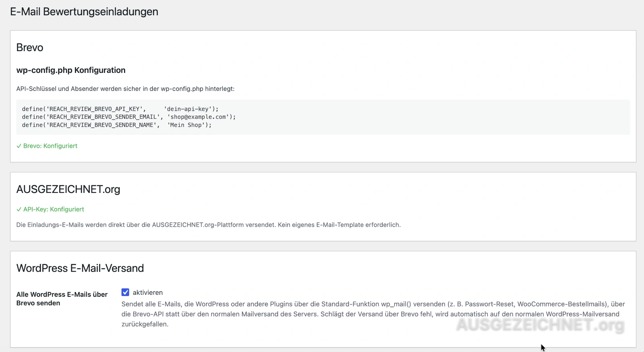Click the line 'API-Schlüssel und Absender werden sicher...'
This screenshot has width=644, height=352.
click(125, 89)
